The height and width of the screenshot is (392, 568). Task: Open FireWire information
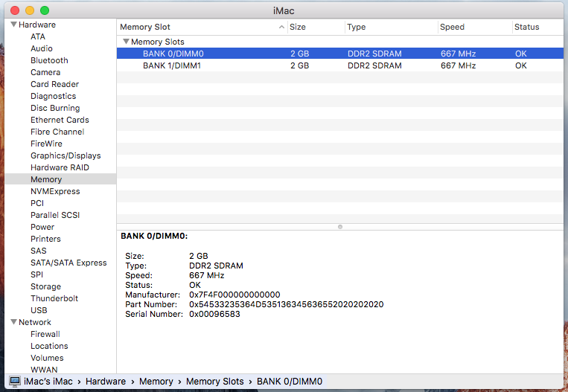tap(46, 144)
